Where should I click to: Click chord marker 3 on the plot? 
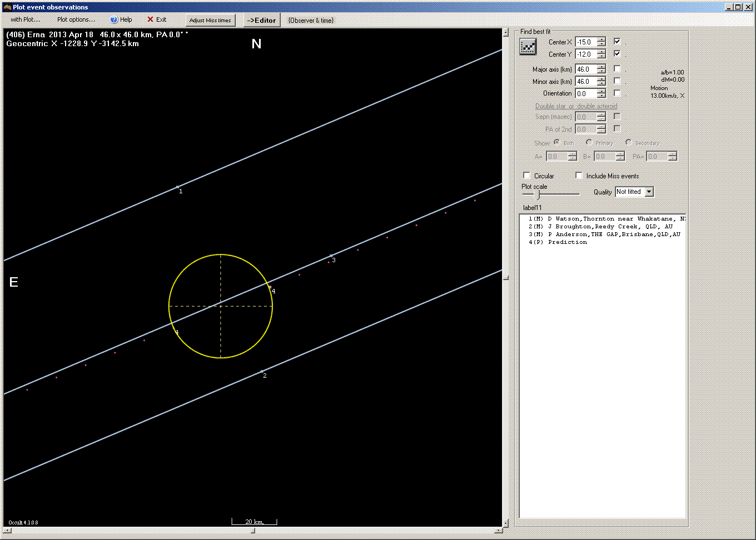tap(331, 256)
